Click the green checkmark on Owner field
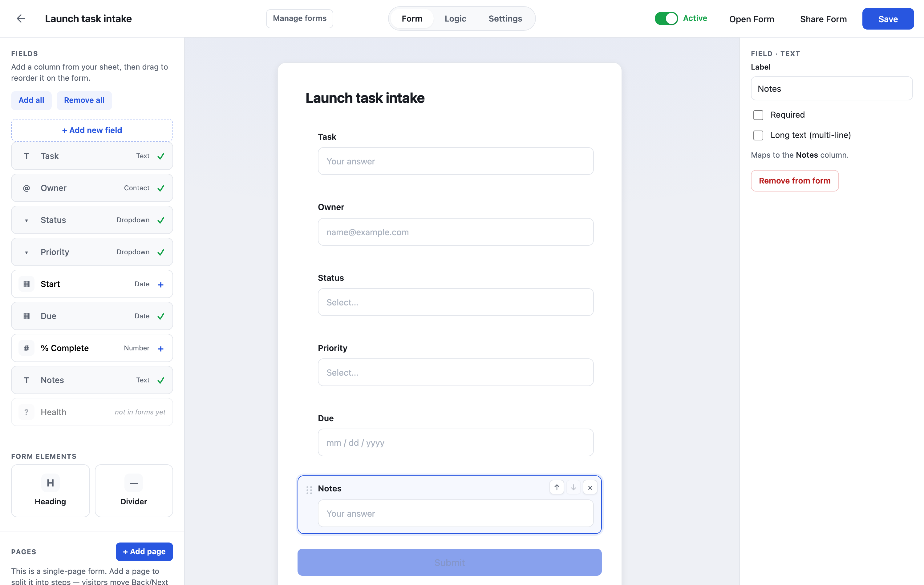This screenshot has width=924, height=585. point(161,188)
